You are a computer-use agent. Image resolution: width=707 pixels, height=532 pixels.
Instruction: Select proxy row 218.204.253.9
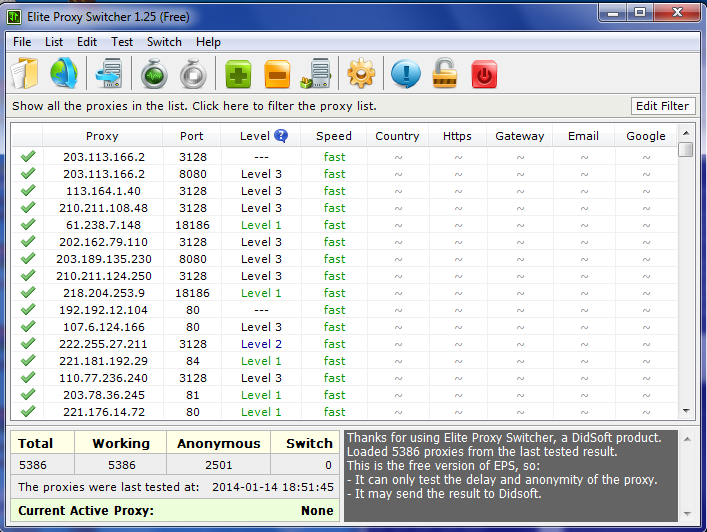[x=344, y=293]
